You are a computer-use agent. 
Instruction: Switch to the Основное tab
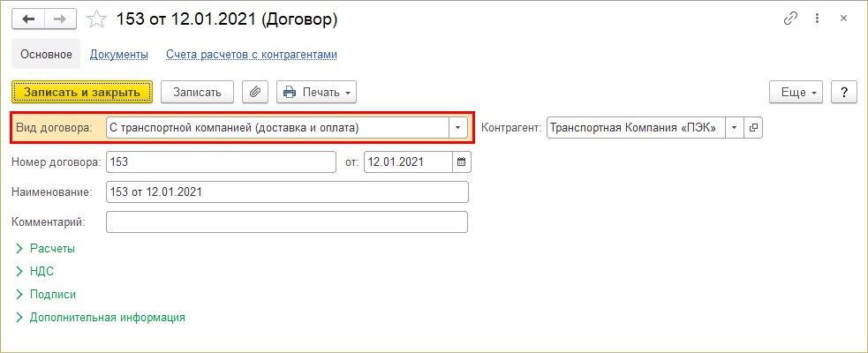click(x=47, y=54)
